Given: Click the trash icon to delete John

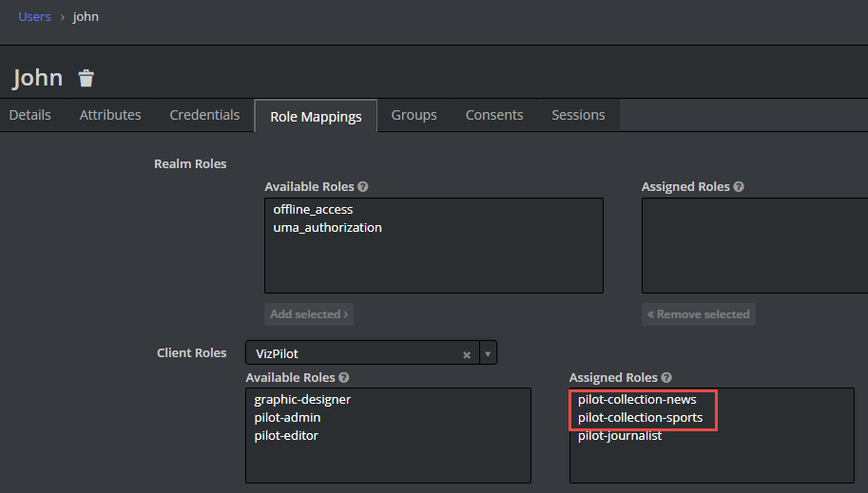Looking at the screenshot, I should (x=87, y=78).
